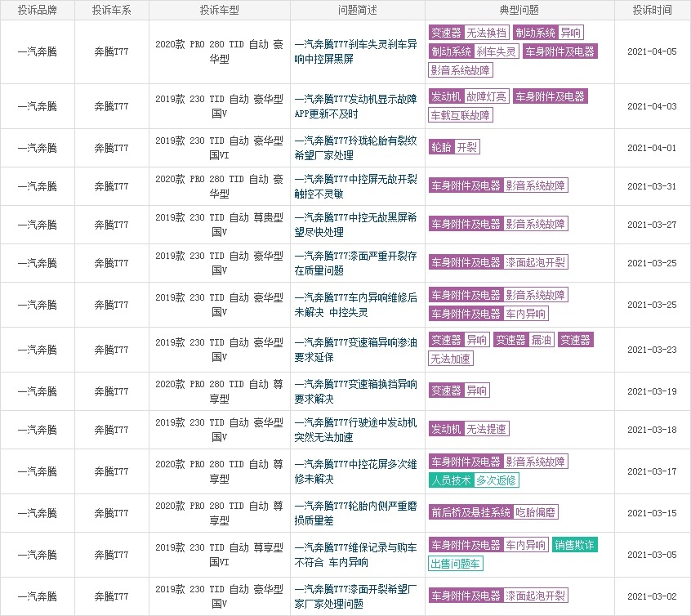Open complaint '一汽奔腾T77轮胎内侧严重磨损质量差'
The width and height of the screenshot is (691, 616).
tap(355, 513)
